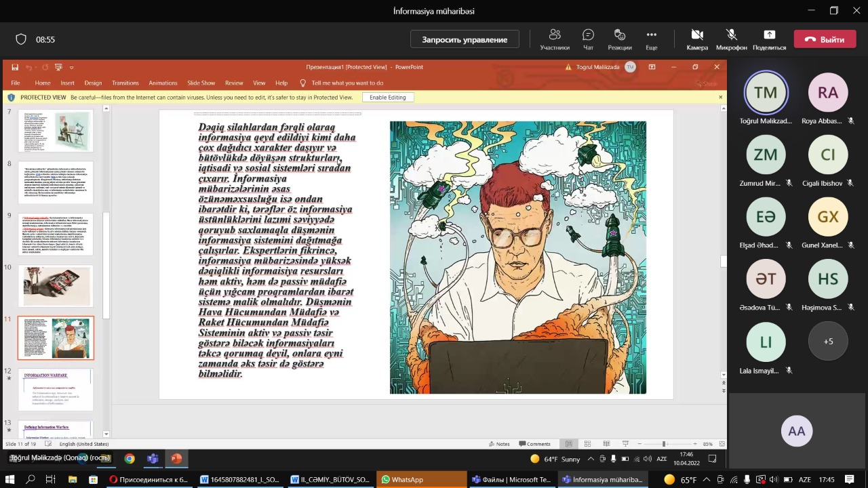Click the Share content icon
Screen dimensions: 868x488
769,39
